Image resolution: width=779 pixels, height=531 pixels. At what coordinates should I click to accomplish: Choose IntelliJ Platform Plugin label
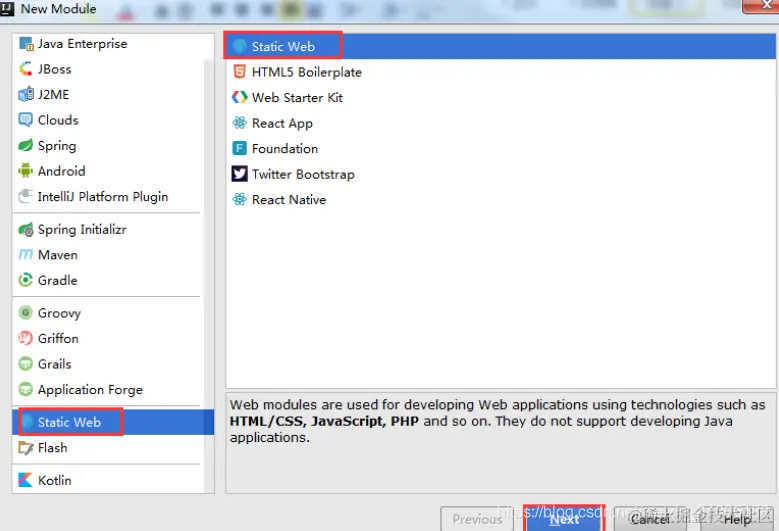click(103, 197)
